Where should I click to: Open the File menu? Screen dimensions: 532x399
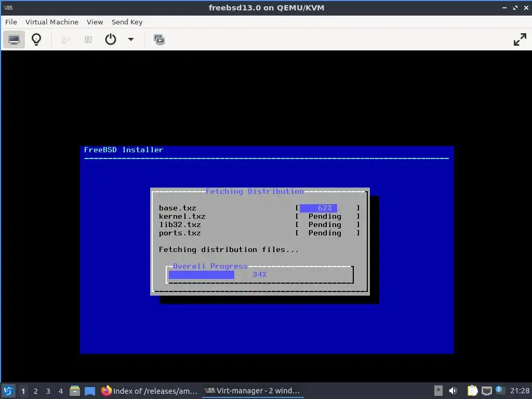[11, 22]
